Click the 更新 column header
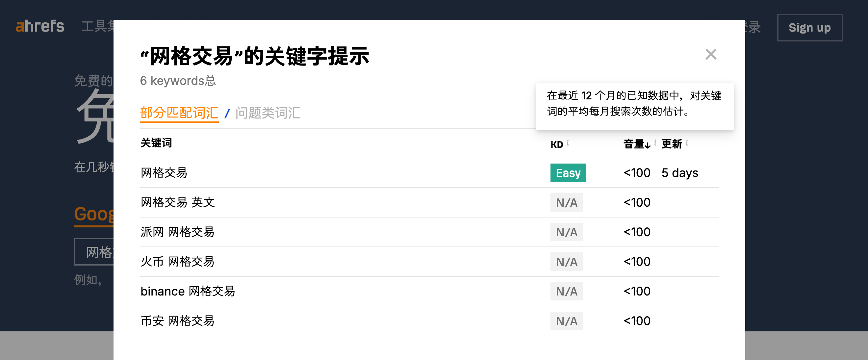Viewport: 868px width, 360px height. [672, 144]
